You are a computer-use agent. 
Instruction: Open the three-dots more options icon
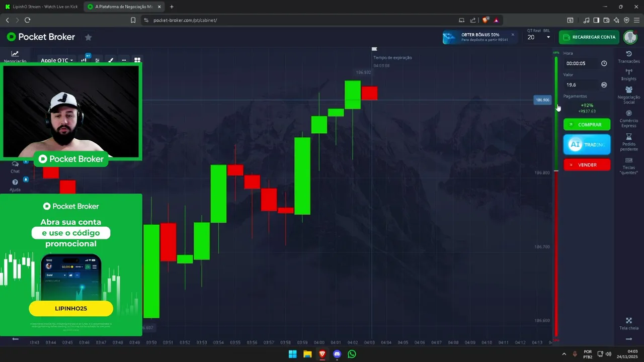coord(124,60)
